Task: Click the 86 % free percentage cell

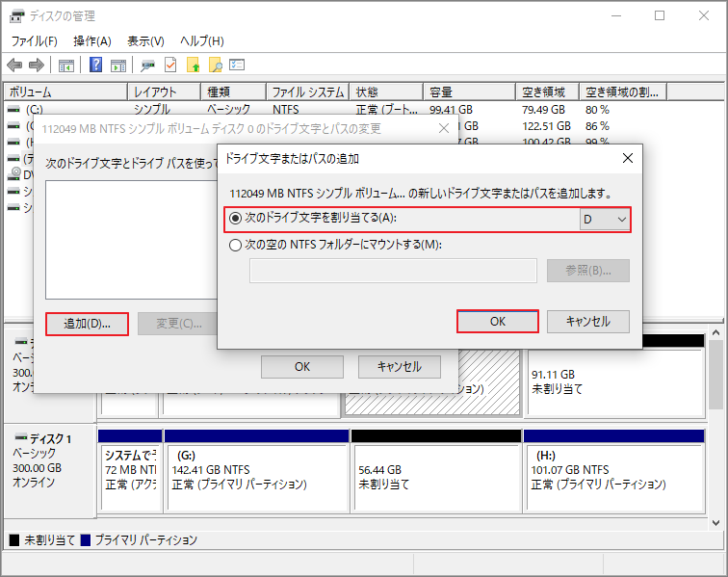Action: tap(597, 126)
